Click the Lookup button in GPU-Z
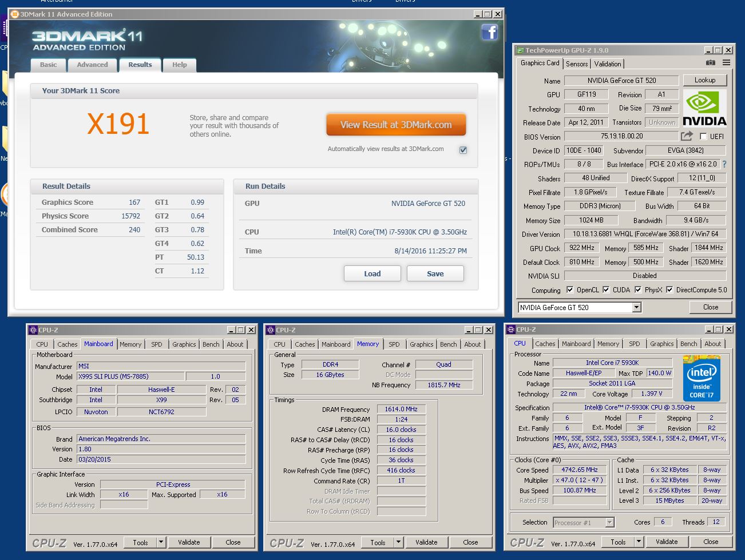This screenshot has height=560, width=745. 705,80
